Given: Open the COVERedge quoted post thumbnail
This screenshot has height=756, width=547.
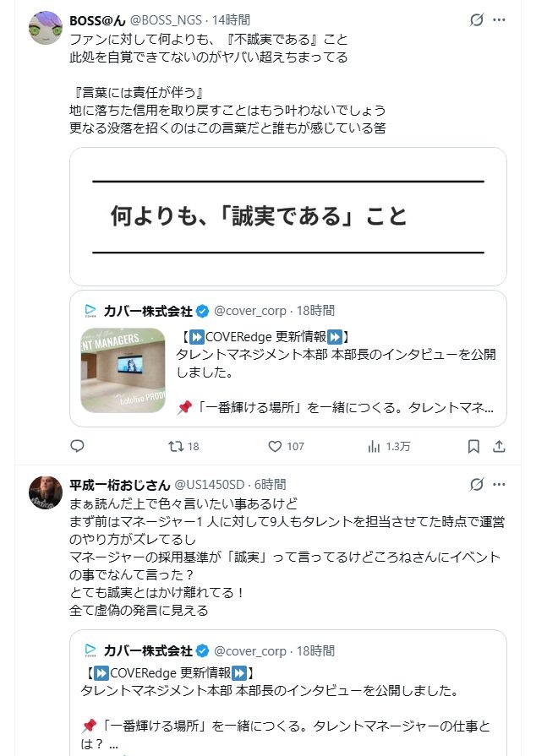Looking at the screenshot, I should pyautogui.click(x=123, y=369).
